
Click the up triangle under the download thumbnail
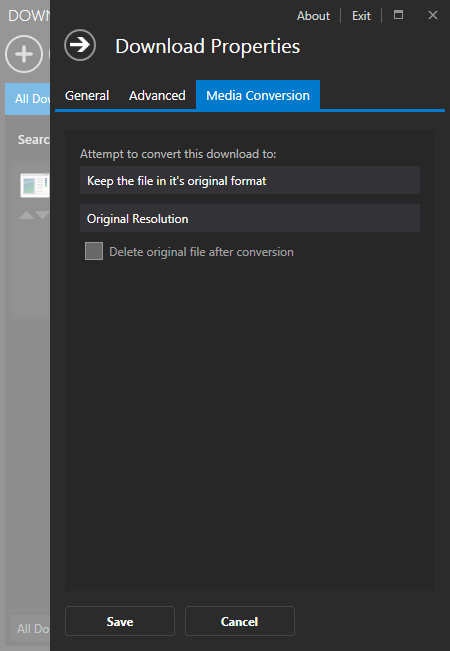point(26,215)
